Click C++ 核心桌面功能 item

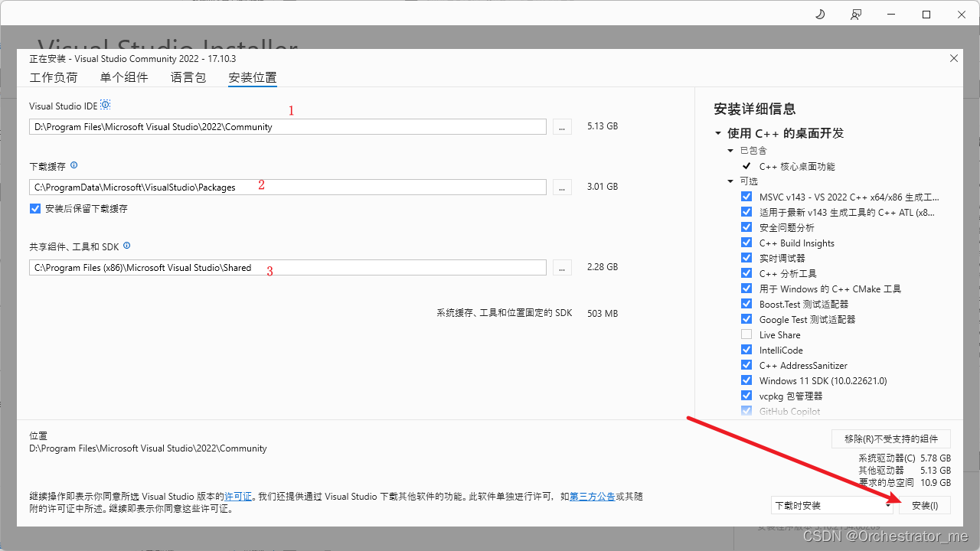click(x=797, y=166)
